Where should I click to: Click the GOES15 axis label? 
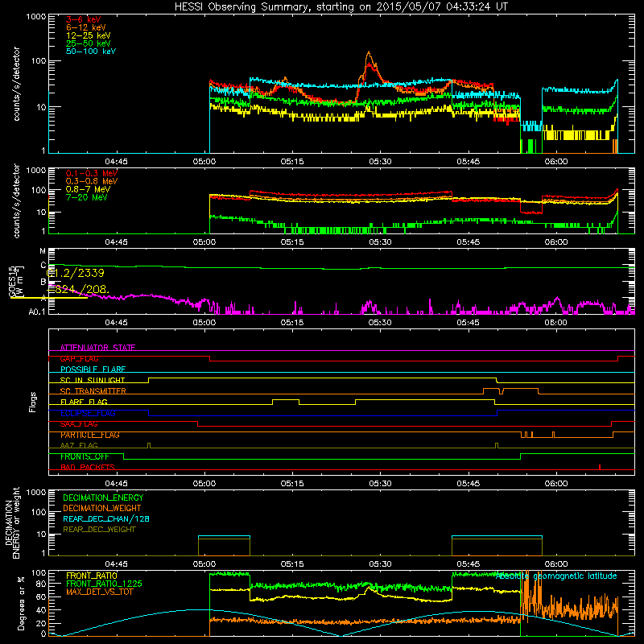pyautogui.click(x=12, y=281)
